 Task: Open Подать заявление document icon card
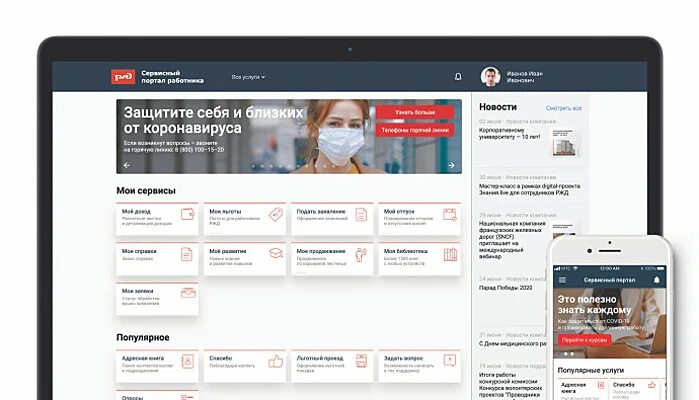coord(332,219)
